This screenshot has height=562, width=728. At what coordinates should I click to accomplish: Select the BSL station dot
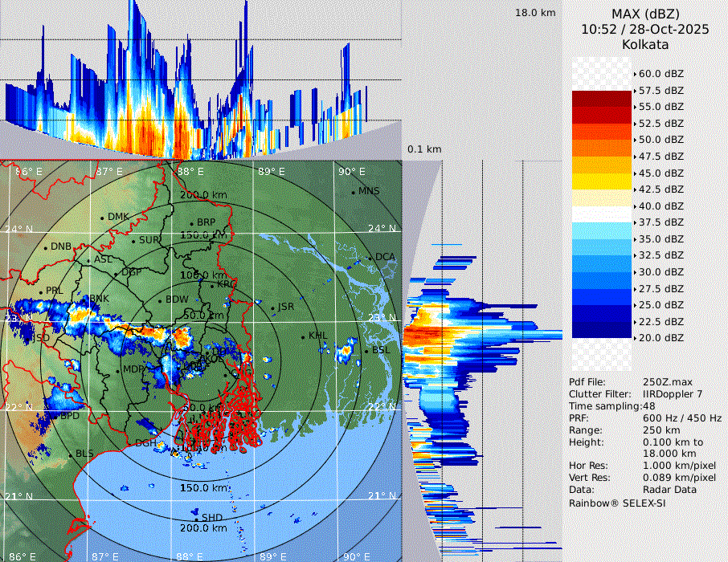pyautogui.click(x=366, y=351)
